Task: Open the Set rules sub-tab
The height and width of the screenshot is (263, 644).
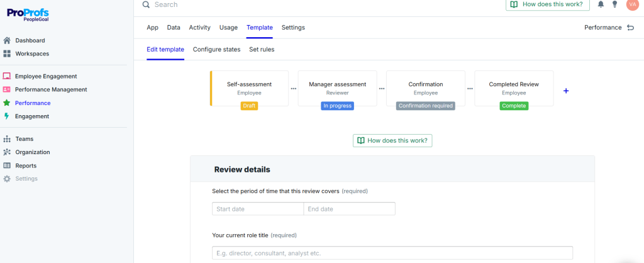Action: pyautogui.click(x=262, y=49)
